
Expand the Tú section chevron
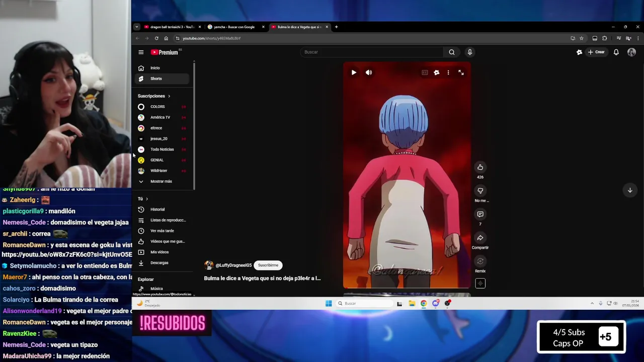tap(147, 199)
